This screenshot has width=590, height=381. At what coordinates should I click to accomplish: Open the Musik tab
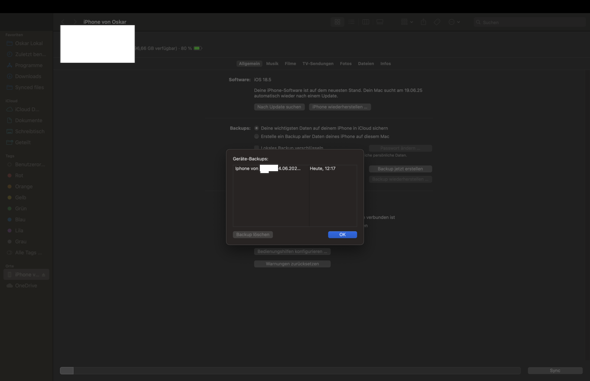(272, 64)
